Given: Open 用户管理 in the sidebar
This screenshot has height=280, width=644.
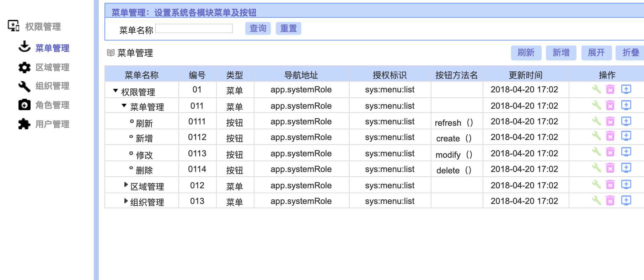Looking at the screenshot, I should (x=52, y=124).
